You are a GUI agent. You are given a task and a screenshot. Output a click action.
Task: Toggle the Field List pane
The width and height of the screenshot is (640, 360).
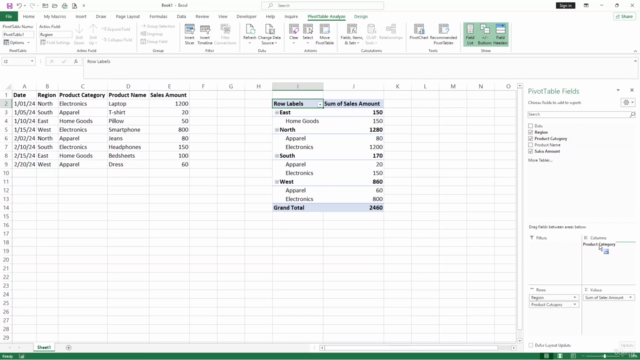coord(470,34)
